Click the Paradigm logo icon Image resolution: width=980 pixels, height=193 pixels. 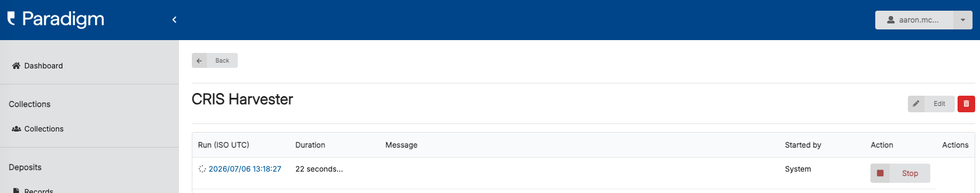point(11,19)
